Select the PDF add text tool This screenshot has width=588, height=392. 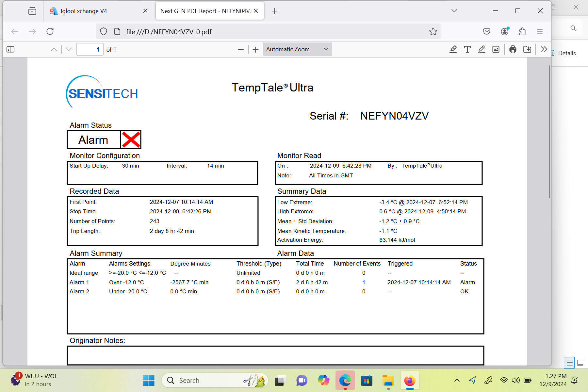tap(467, 49)
